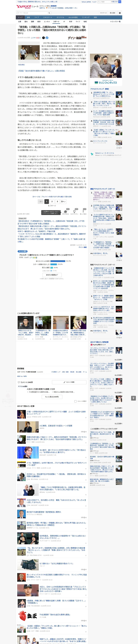
Task: Open the 経済 category
Action: pyautogui.click(x=39, y=21)
